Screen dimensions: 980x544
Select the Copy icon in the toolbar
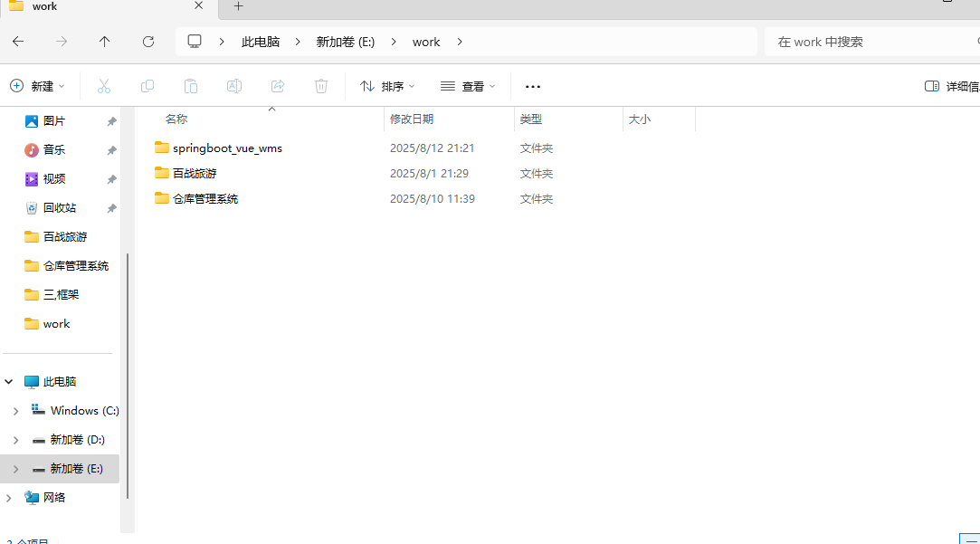pos(147,86)
